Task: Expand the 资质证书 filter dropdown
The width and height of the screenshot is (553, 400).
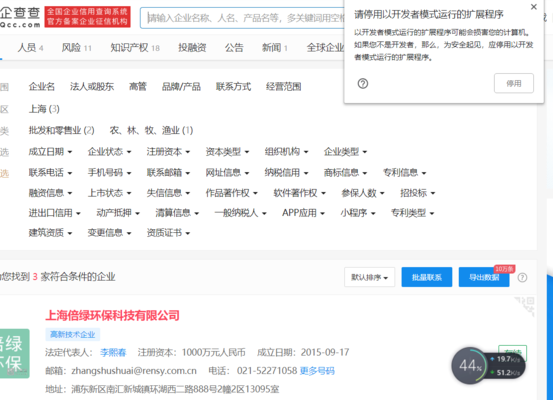Action: click(x=168, y=233)
